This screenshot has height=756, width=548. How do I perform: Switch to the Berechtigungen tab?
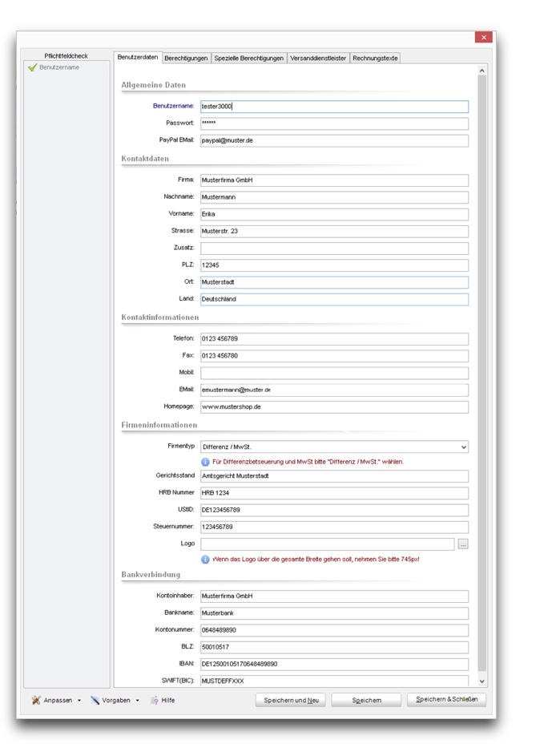pyautogui.click(x=186, y=59)
